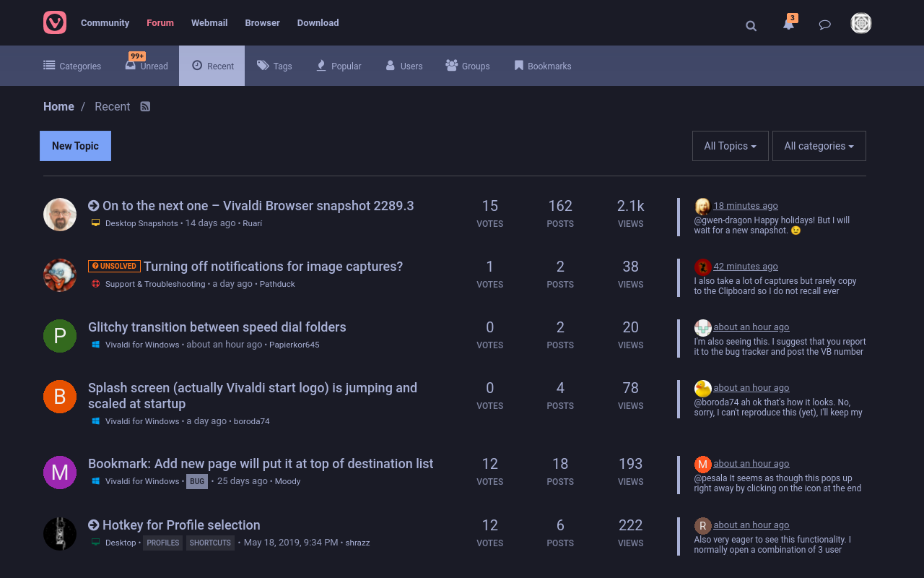Switch to the Unread tab
924x578 pixels.
[x=147, y=66]
